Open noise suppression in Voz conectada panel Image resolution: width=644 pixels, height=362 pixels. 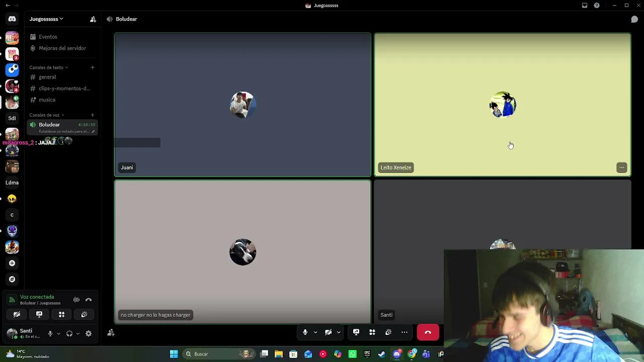pos(76,300)
